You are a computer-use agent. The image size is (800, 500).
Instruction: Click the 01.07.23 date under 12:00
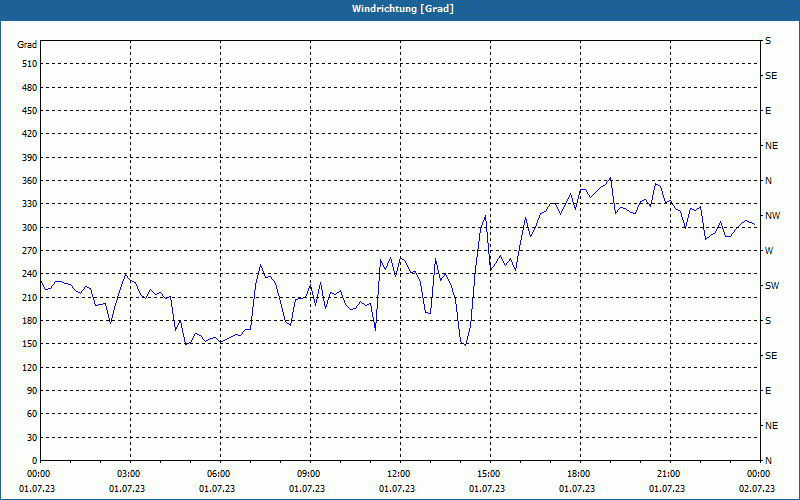tap(397, 489)
